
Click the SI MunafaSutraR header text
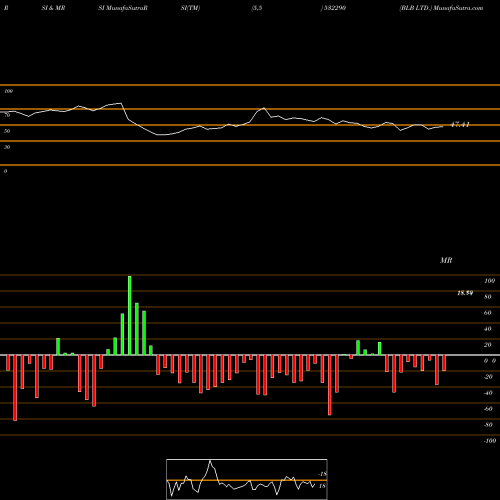click(x=123, y=8)
